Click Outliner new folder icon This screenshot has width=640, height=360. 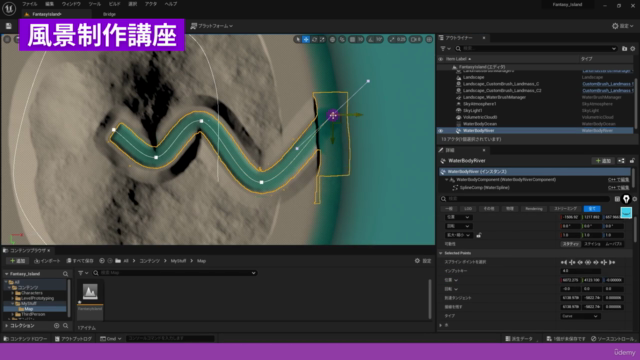[624, 49]
